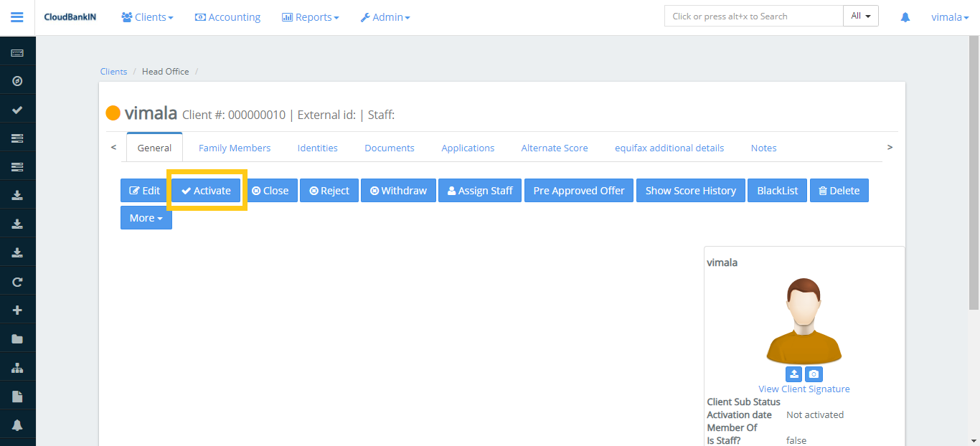The height and width of the screenshot is (446, 980).
Task: Click the checkmark icon in left sidebar
Action: pyautogui.click(x=17, y=110)
